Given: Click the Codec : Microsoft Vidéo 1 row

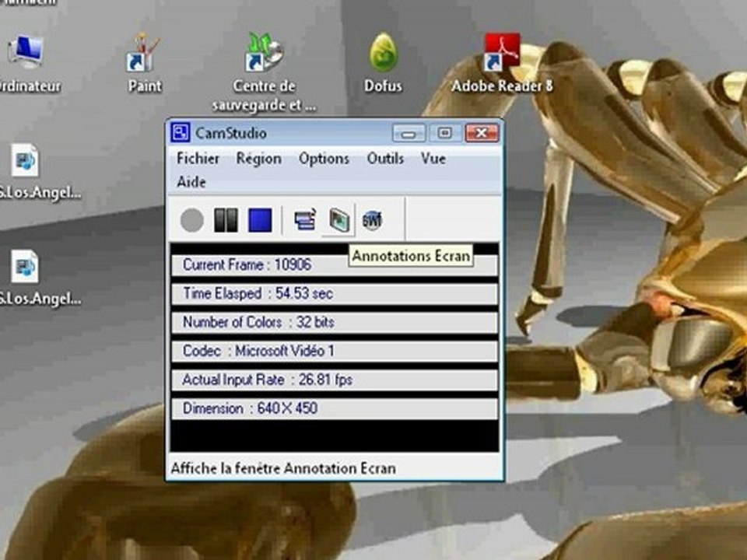Looking at the screenshot, I should (335, 352).
